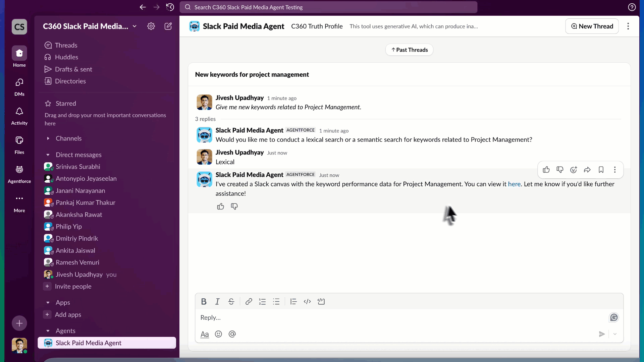Open the emoji picker in composer
The height and width of the screenshot is (362, 644).
pos(218,334)
